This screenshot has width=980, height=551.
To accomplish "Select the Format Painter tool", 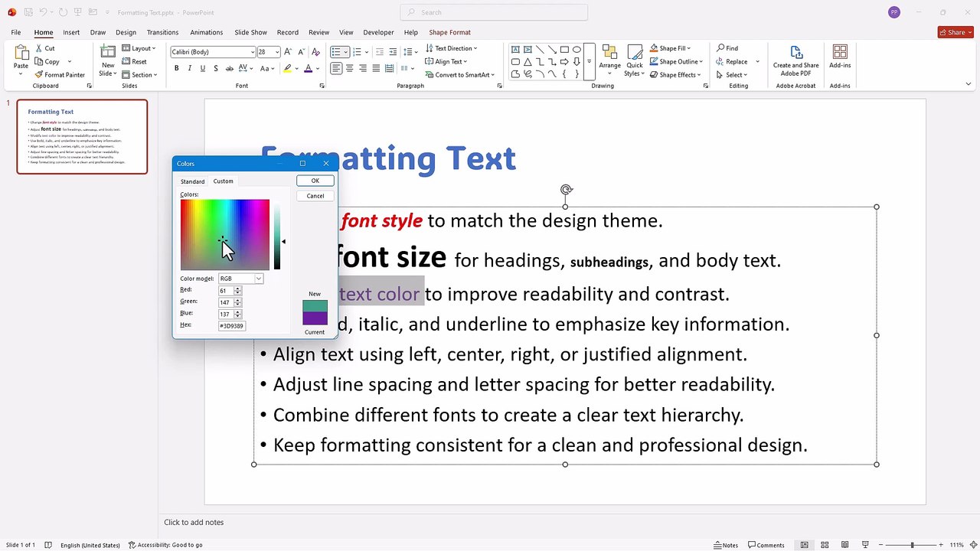I will (60, 75).
